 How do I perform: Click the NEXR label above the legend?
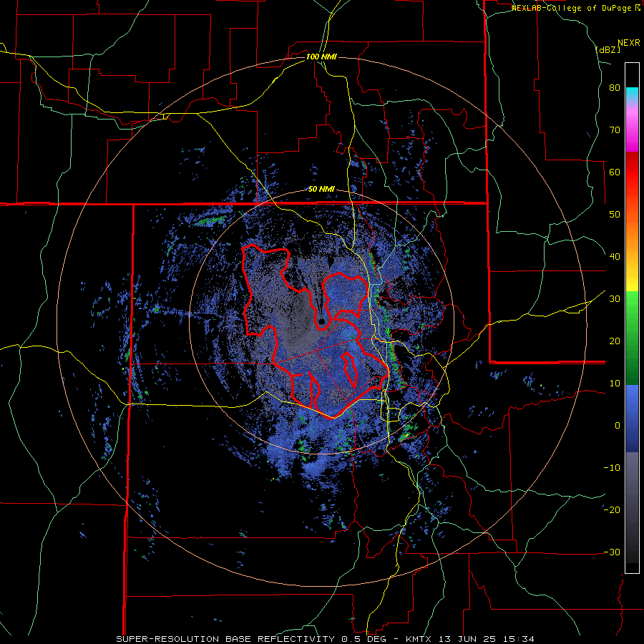click(628, 43)
